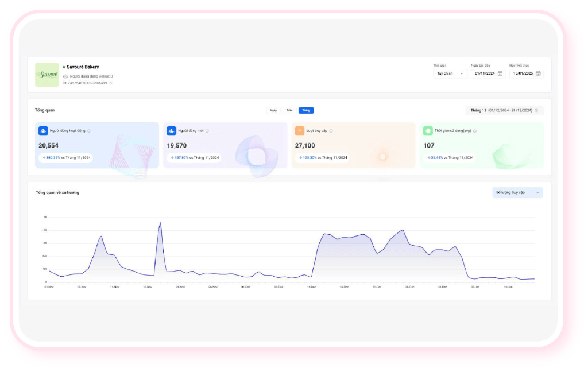Copy the bakery ID using copy icon

coord(111,83)
